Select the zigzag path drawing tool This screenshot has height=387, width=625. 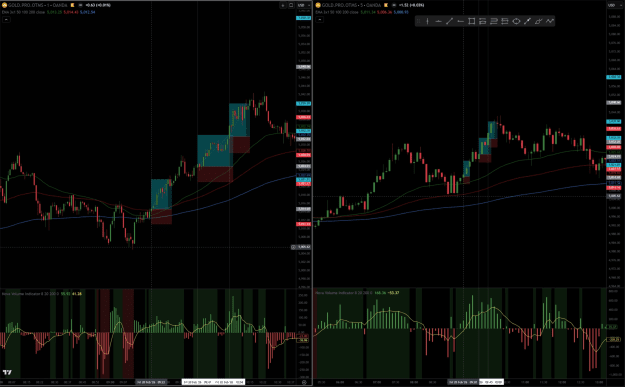coord(550,22)
